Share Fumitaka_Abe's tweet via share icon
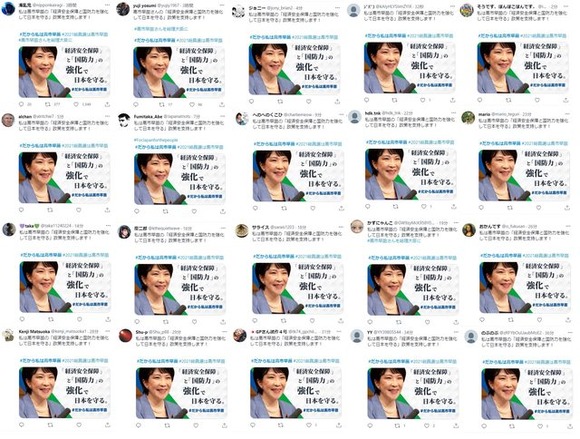This screenshot has height=439, width=580. coord(223,211)
